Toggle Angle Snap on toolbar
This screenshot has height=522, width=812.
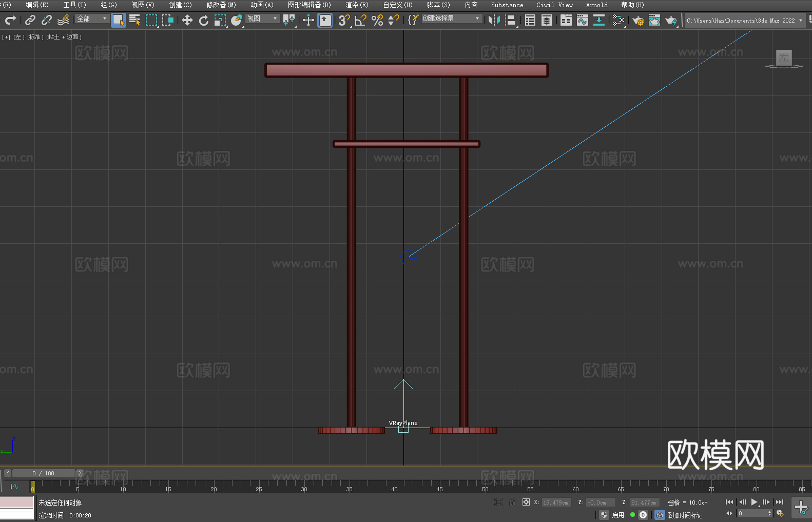[361, 21]
